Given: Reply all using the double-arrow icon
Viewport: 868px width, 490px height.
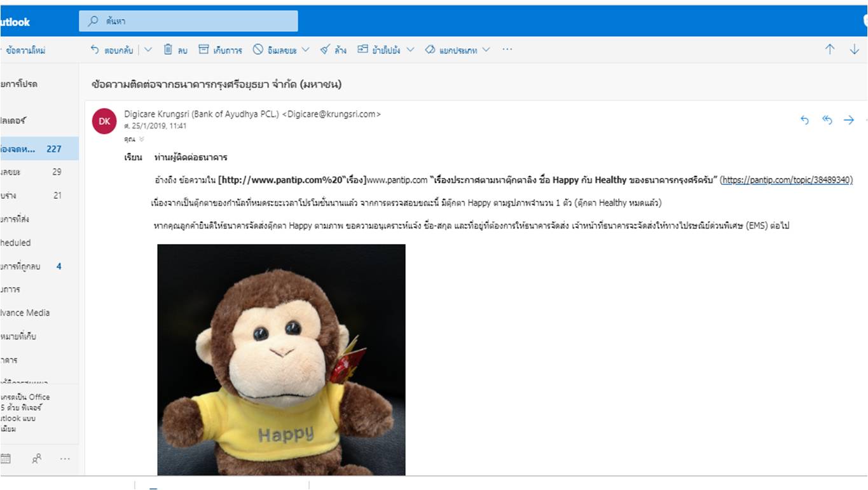Looking at the screenshot, I should coord(827,120).
